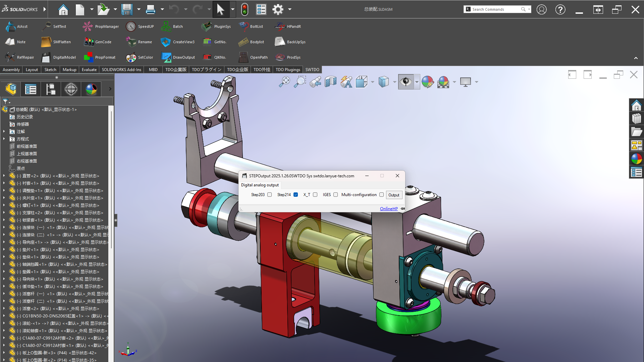Image resolution: width=644 pixels, height=362 pixels.
Task: Enable the Step203 checkbox
Action: (269, 195)
